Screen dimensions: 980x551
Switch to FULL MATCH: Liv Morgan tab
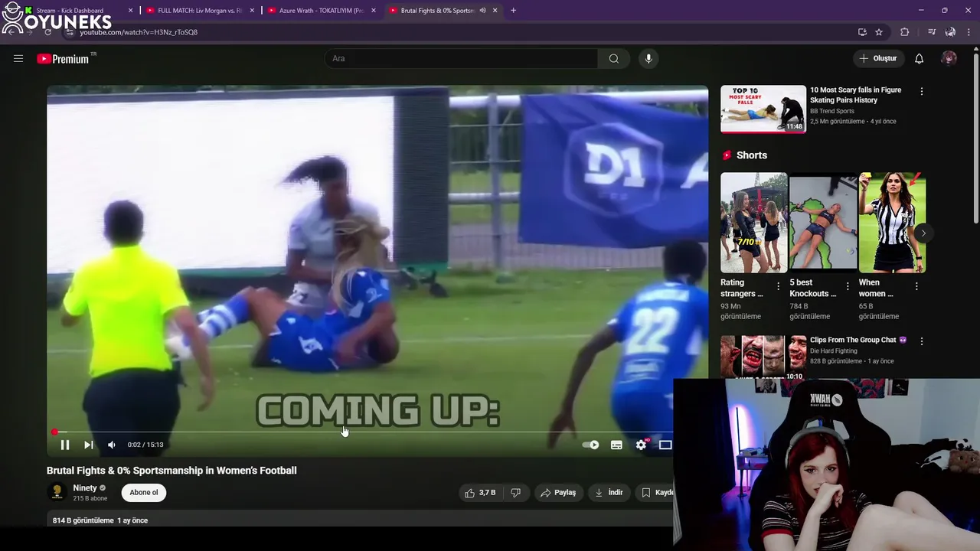(199, 11)
